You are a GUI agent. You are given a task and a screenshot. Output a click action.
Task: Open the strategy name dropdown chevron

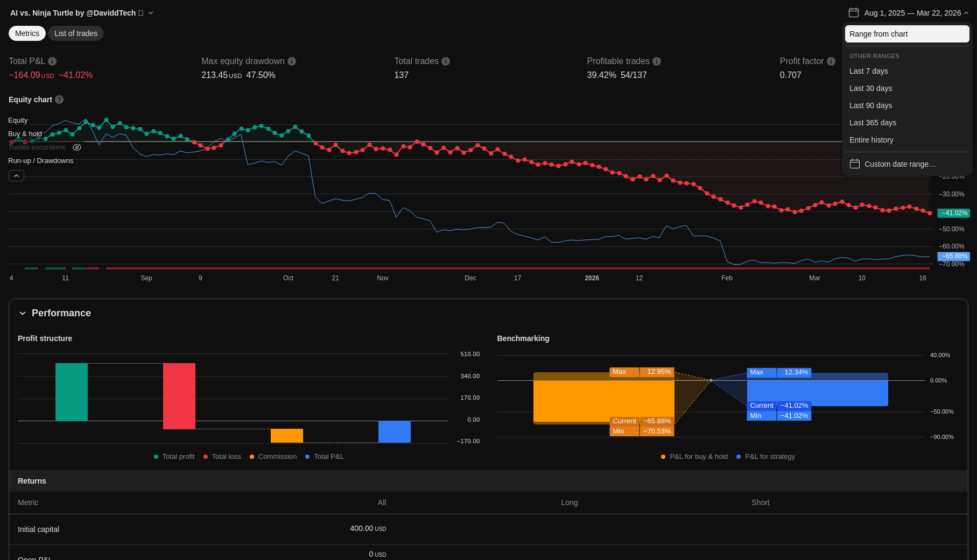click(x=151, y=13)
